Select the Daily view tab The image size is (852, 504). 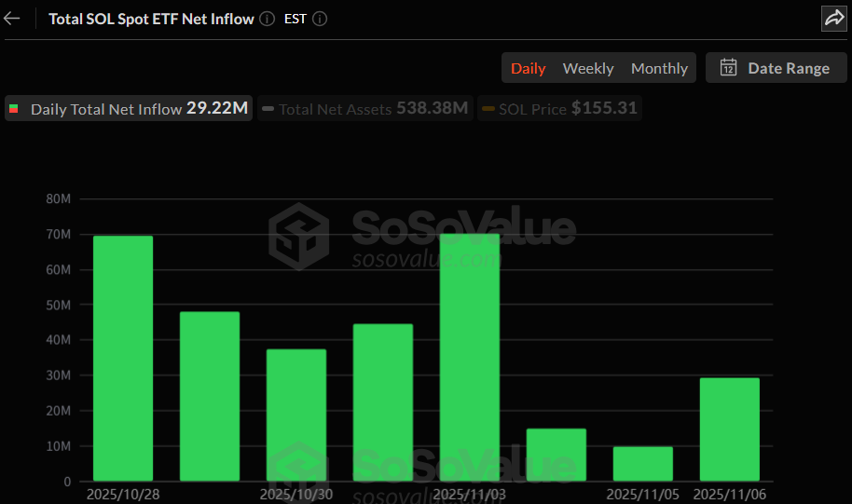click(x=529, y=68)
